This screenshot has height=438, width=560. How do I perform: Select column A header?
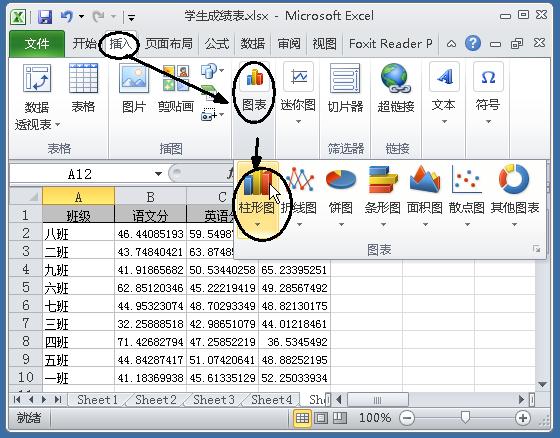point(79,196)
